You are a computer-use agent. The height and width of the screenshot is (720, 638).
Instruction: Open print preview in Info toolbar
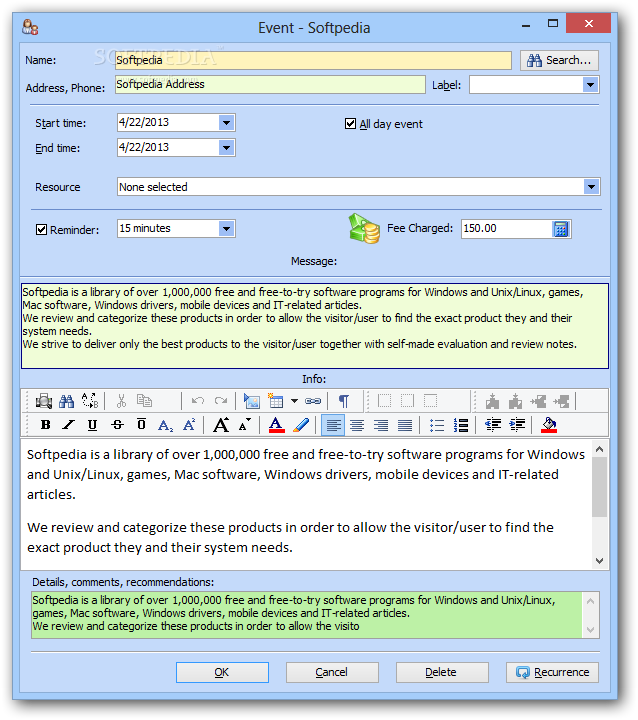pos(44,401)
